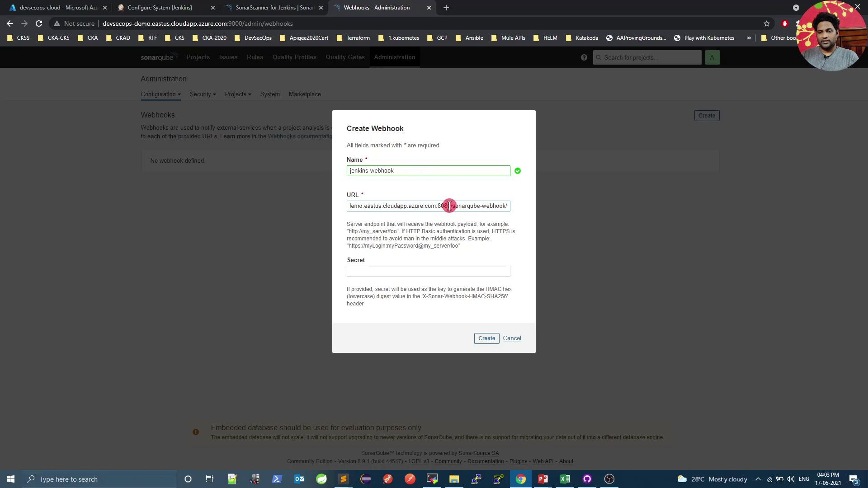
Task: Reload the page with refresh icon
Action: click(x=39, y=23)
